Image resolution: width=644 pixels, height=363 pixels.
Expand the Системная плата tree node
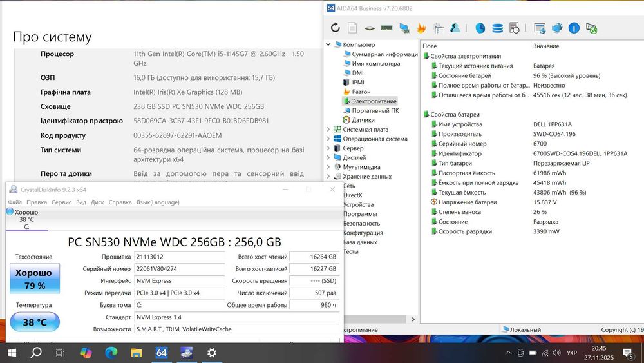coord(328,129)
